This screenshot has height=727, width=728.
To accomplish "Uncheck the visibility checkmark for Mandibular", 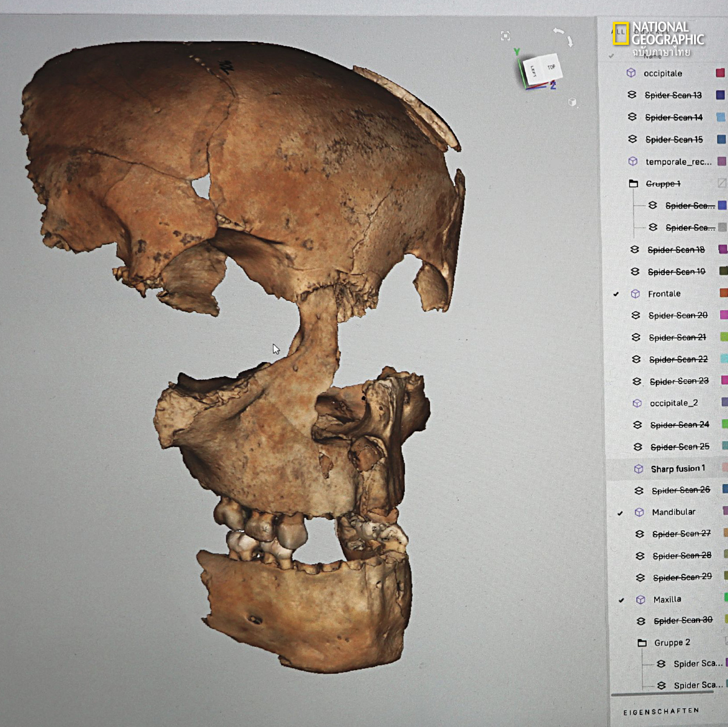I will coord(619,513).
